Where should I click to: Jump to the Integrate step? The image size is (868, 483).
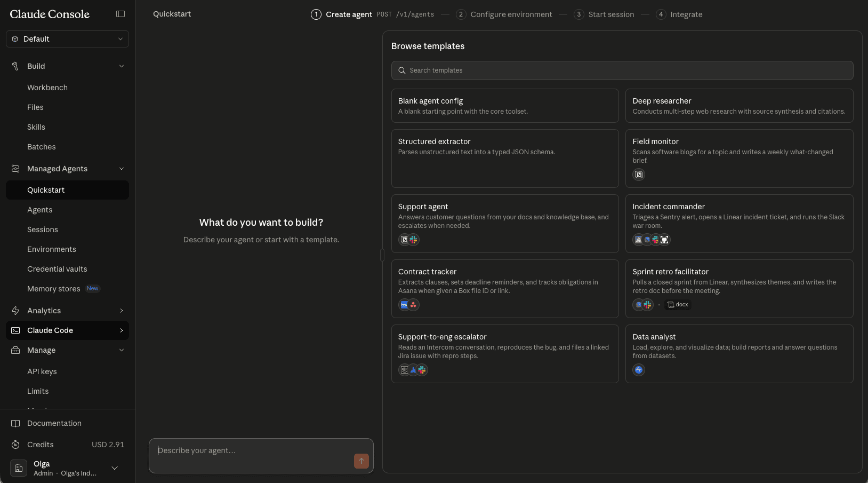[679, 14]
